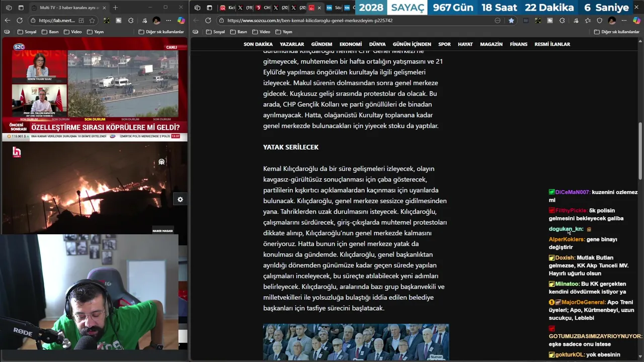Open Basın bookmarks folder in right window
The height and width of the screenshot is (362, 644).
coord(239,32)
